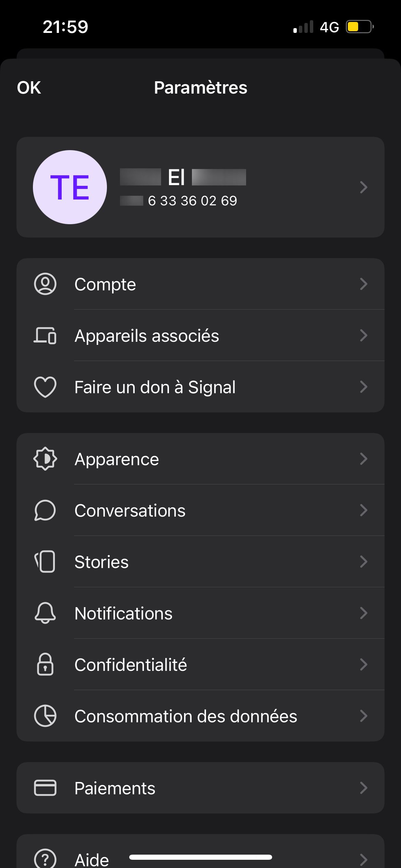Open the Appareils associés label
Screen dimensions: 401x868
click(147, 336)
